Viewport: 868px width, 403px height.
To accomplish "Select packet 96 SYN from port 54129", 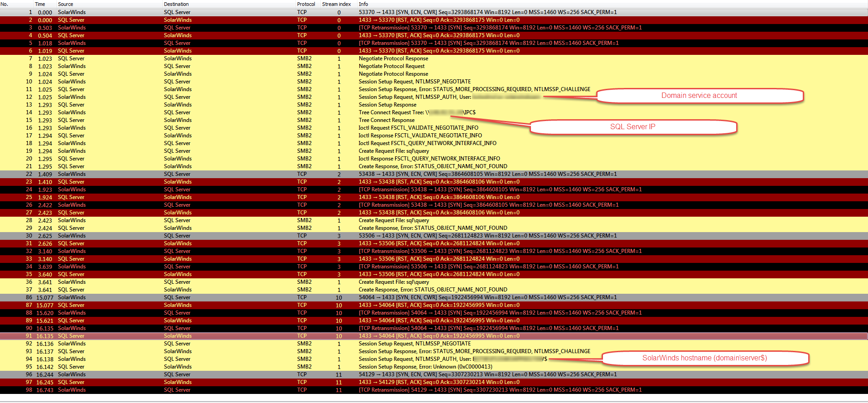I will tap(434, 374).
